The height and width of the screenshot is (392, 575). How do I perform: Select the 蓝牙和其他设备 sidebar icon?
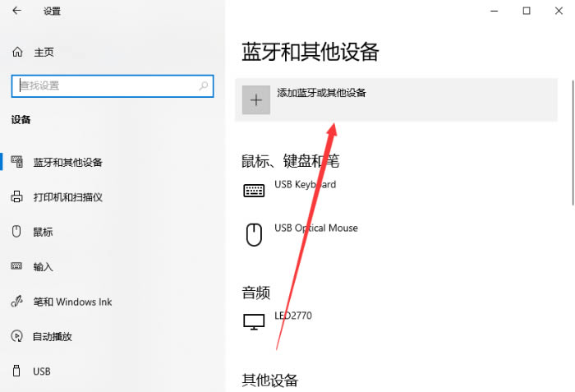pyautogui.click(x=17, y=162)
